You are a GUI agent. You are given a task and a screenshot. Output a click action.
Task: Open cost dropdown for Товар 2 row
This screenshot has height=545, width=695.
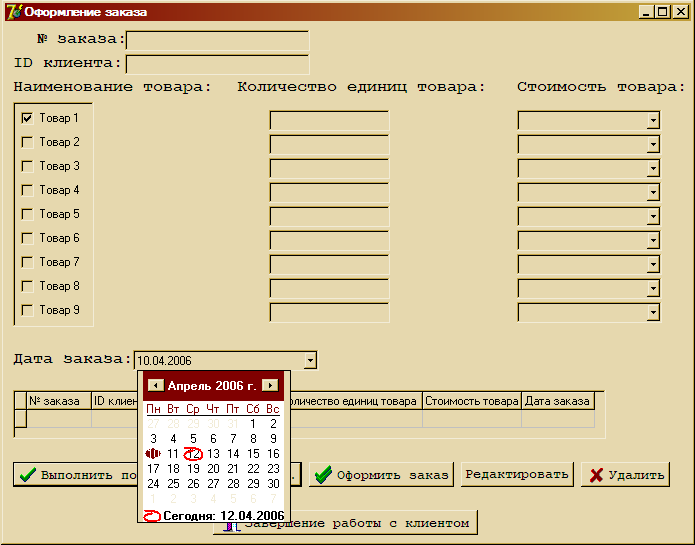point(653,144)
